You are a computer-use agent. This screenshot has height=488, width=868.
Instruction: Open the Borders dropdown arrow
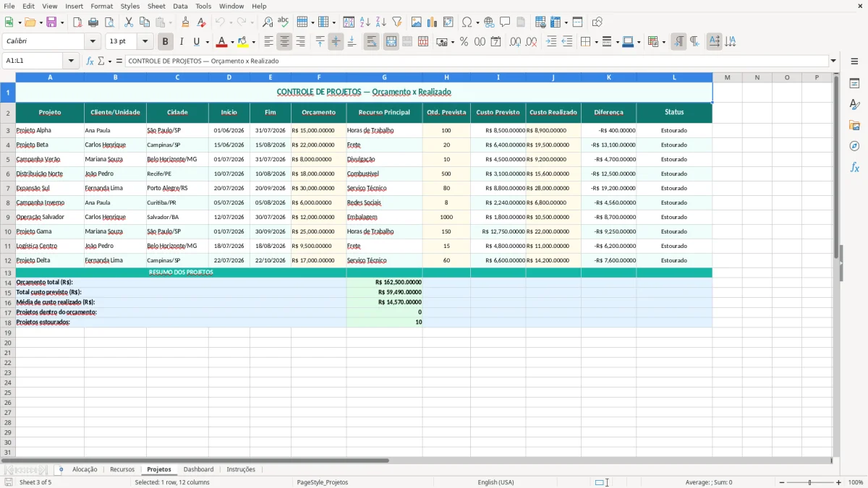pyautogui.click(x=597, y=42)
